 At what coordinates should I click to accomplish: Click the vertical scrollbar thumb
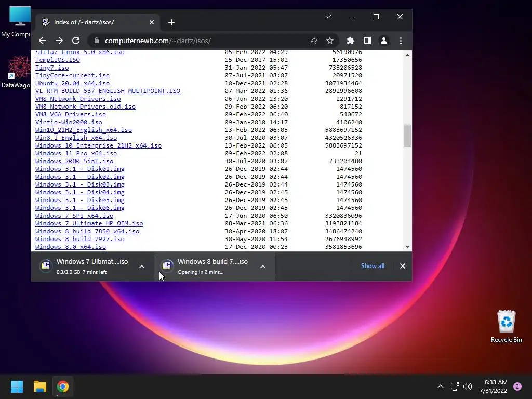coord(407,136)
